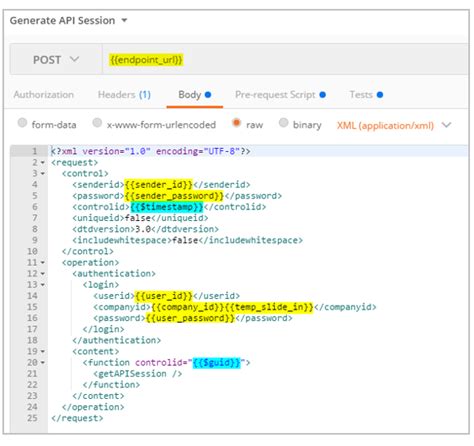
Task: Click the {{temp_slide_in}} variable on line 15
Action: (269, 307)
